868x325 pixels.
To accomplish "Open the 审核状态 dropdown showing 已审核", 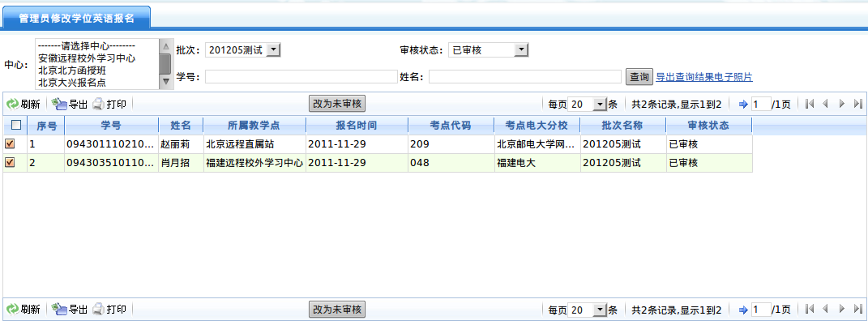I will [521, 50].
